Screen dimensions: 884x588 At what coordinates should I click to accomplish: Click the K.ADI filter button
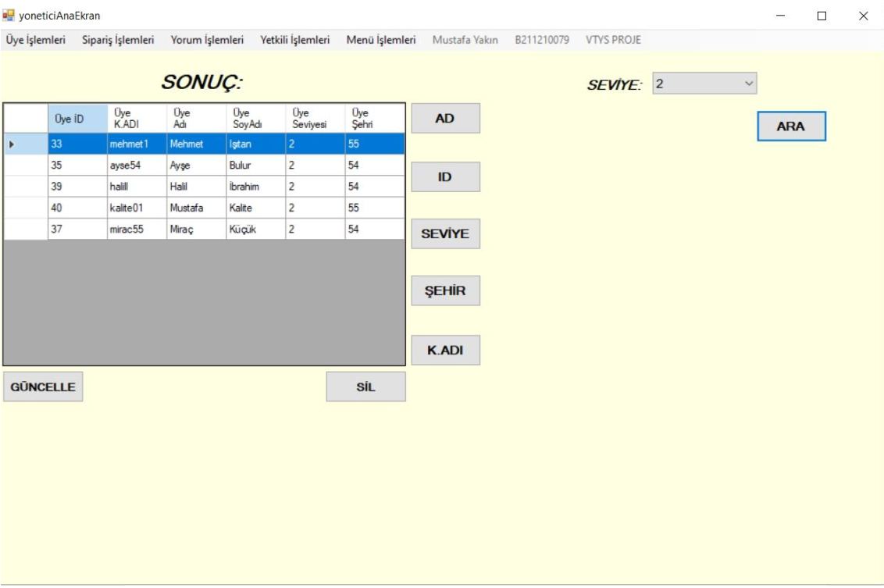coord(445,351)
